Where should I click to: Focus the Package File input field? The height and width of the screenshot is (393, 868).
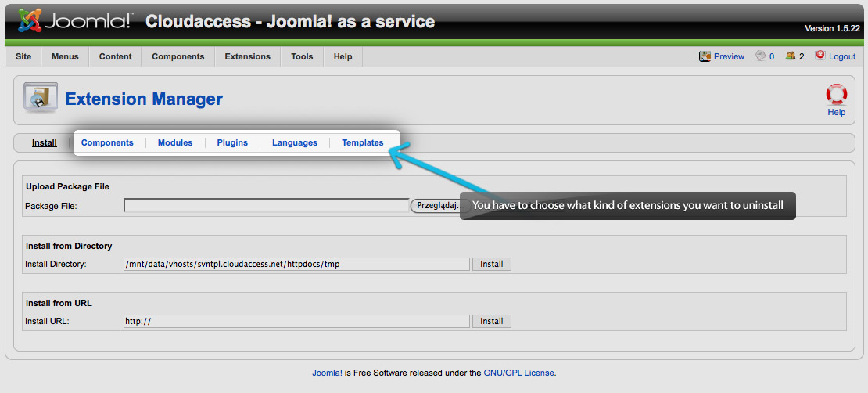267,206
